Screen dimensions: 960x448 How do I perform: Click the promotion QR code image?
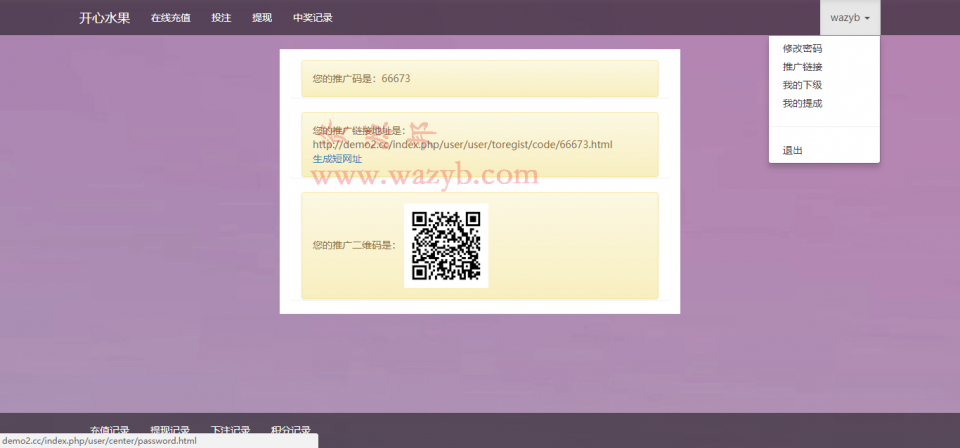446,245
